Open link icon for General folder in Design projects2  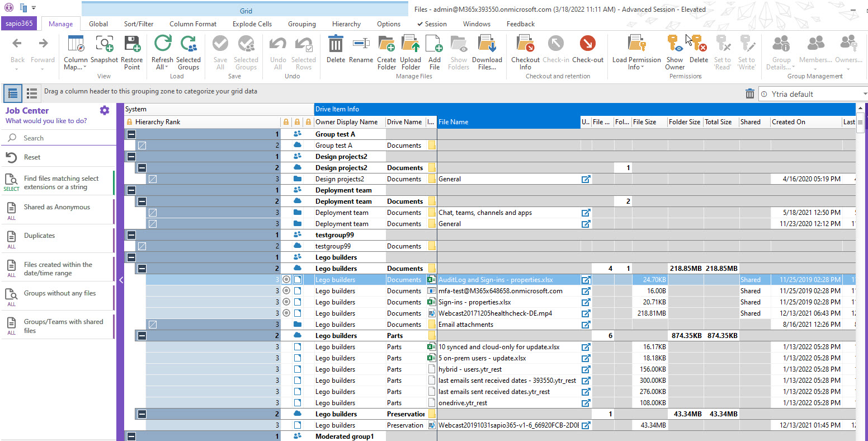pyautogui.click(x=586, y=179)
